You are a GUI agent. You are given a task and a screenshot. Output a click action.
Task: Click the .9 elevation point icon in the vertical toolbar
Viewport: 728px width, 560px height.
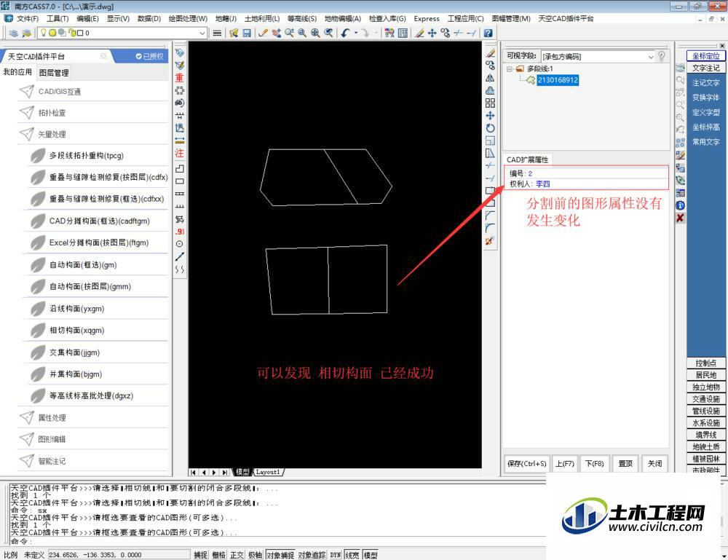(x=179, y=232)
